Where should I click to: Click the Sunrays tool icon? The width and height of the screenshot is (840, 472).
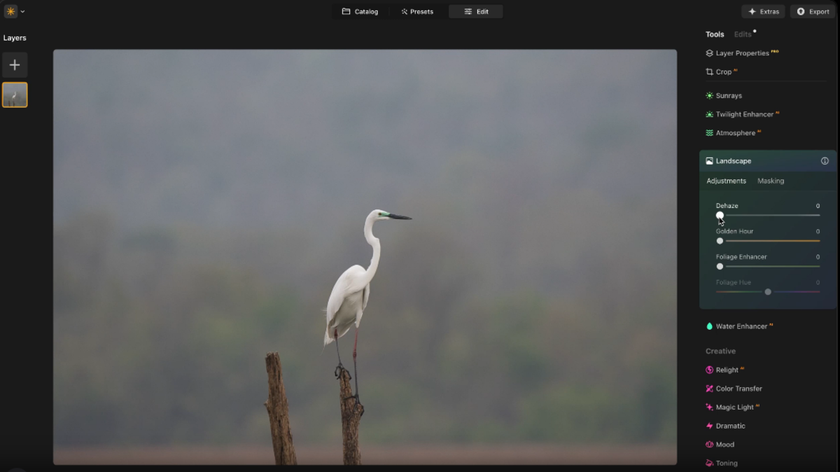coord(709,95)
